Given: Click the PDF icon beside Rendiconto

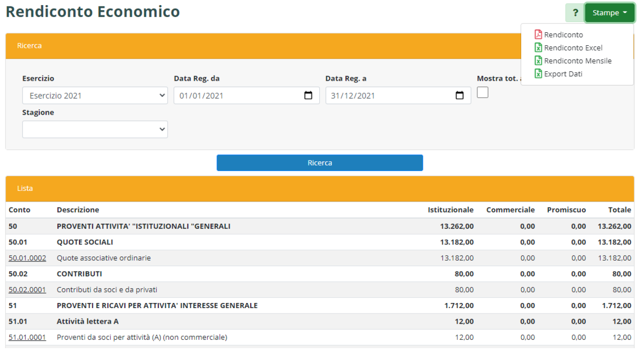Looking at the screenshot, I should 538,35.
